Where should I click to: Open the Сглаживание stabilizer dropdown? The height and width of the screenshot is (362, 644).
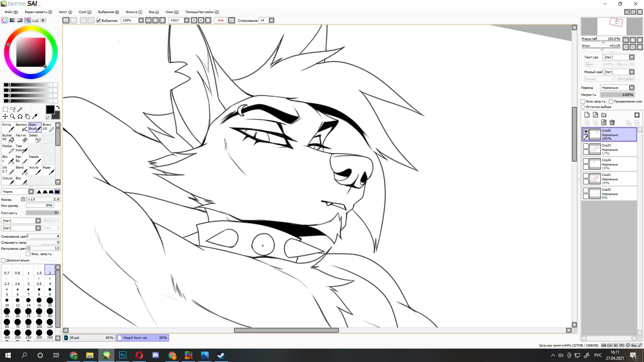point(272,20)
